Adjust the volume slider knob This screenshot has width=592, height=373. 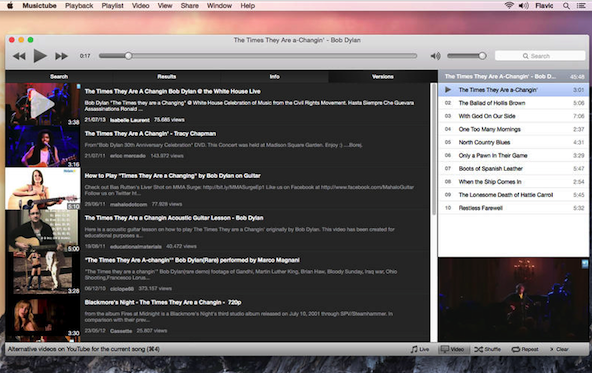click(x=482, y=56)
